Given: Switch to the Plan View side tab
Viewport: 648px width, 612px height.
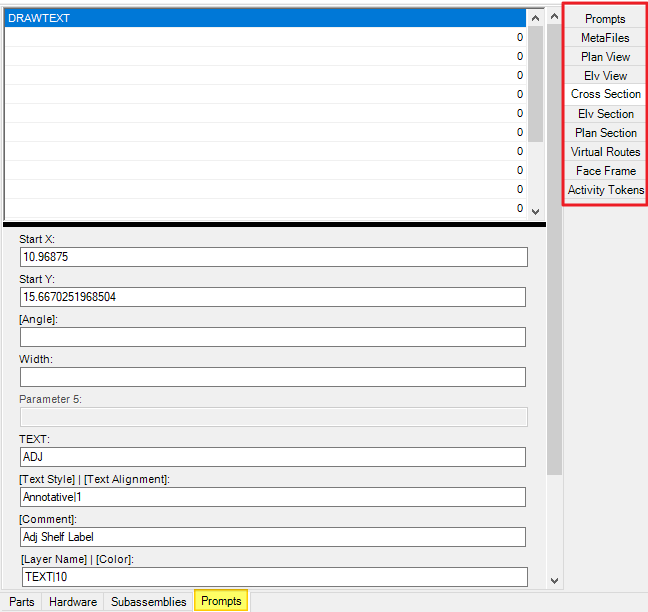Looking at the screenshot, I should click(605, 57).
